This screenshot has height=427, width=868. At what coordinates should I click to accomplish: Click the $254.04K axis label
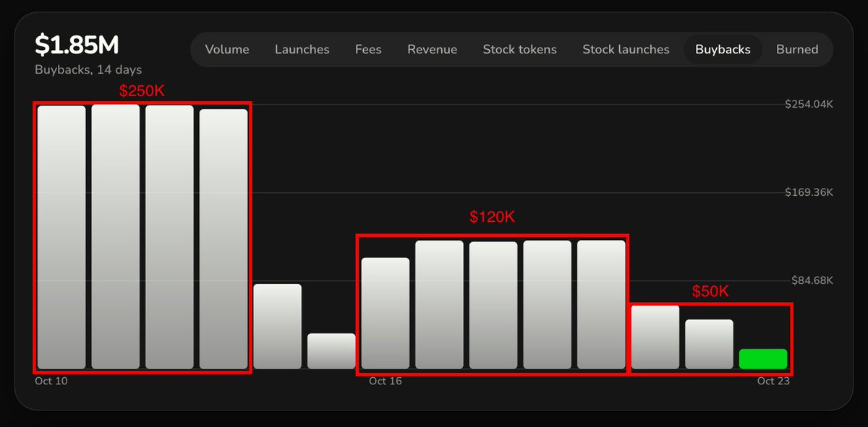pyautogui.click(x=809, y=104)
